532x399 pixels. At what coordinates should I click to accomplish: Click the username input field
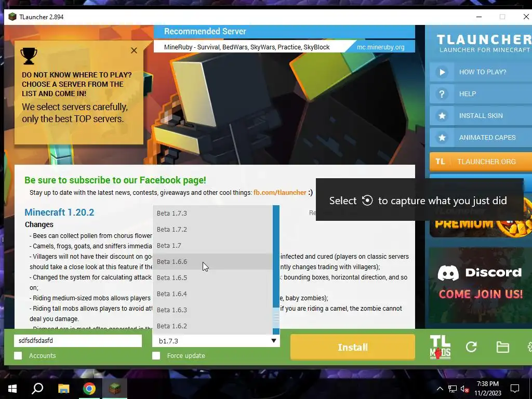coord(78,341)
